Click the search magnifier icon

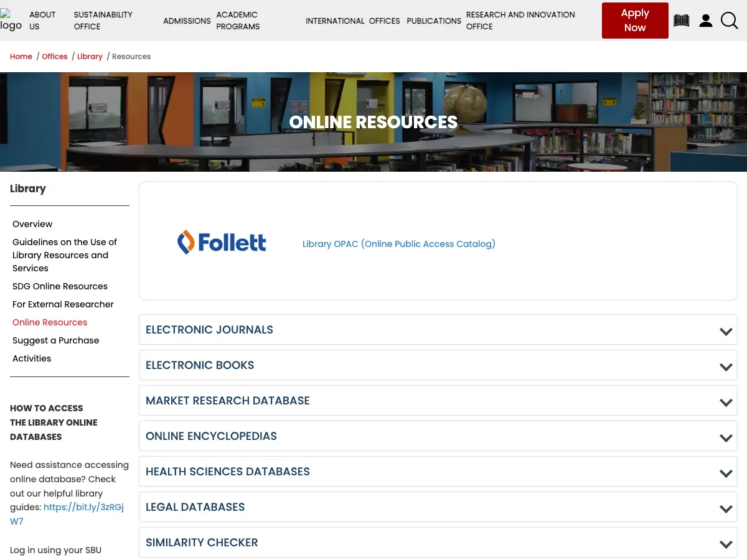click(730, 21)
